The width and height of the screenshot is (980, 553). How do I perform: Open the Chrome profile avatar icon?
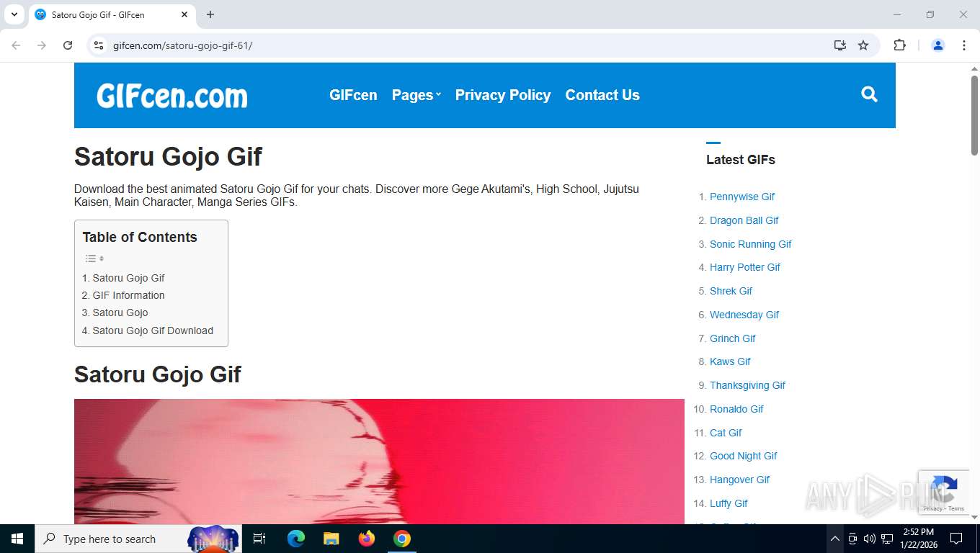pos(938,45)
